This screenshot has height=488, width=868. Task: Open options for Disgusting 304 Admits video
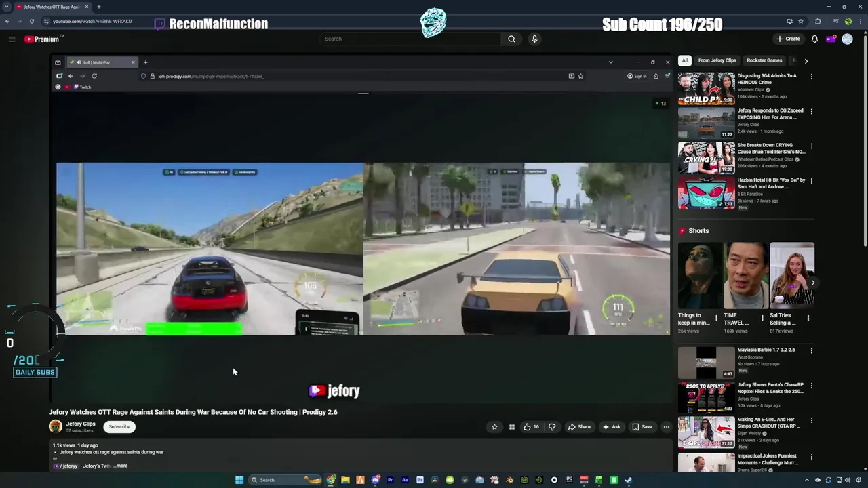811,77
